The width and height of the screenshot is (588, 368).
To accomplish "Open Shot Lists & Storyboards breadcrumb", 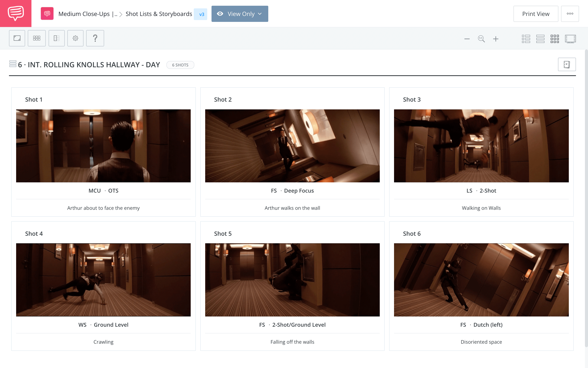I will point(159,14).
